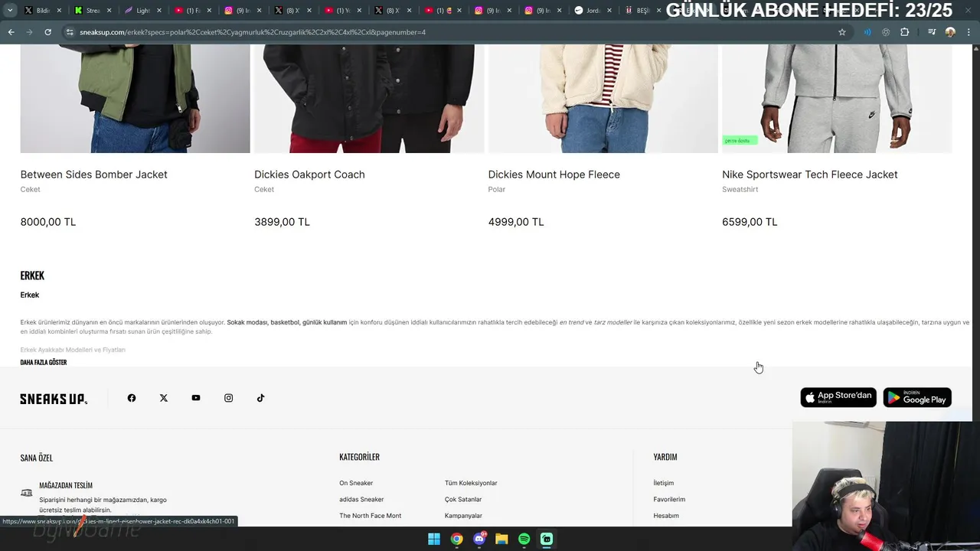Open the Facebook page from footer icon
The width and height of the screenshot is (980, 551).
click(132, 398)
